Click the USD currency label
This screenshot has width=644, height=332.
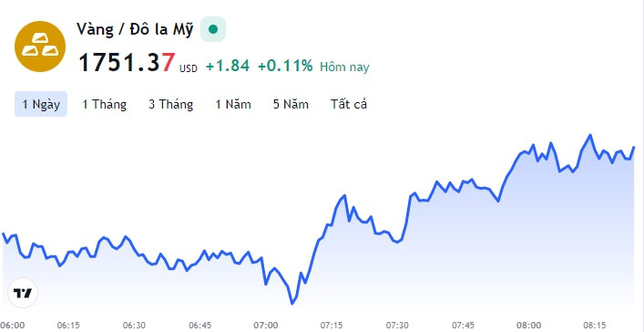coord(189,68)
